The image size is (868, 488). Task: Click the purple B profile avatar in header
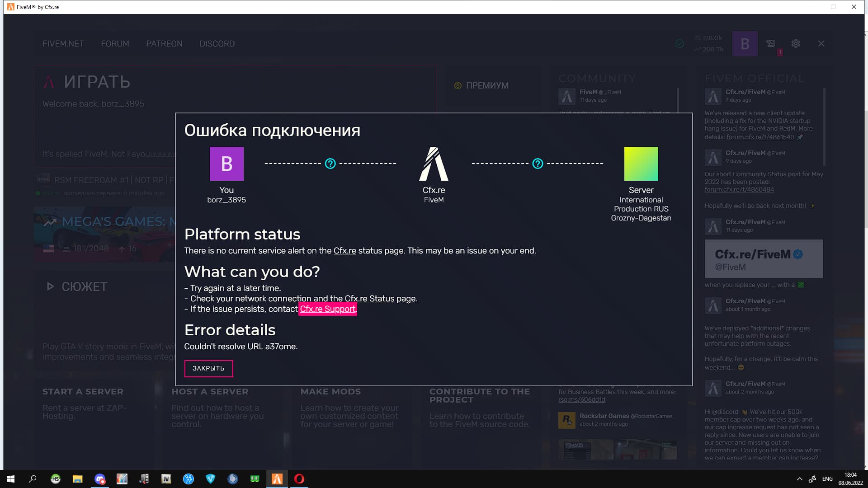(745, 44)
